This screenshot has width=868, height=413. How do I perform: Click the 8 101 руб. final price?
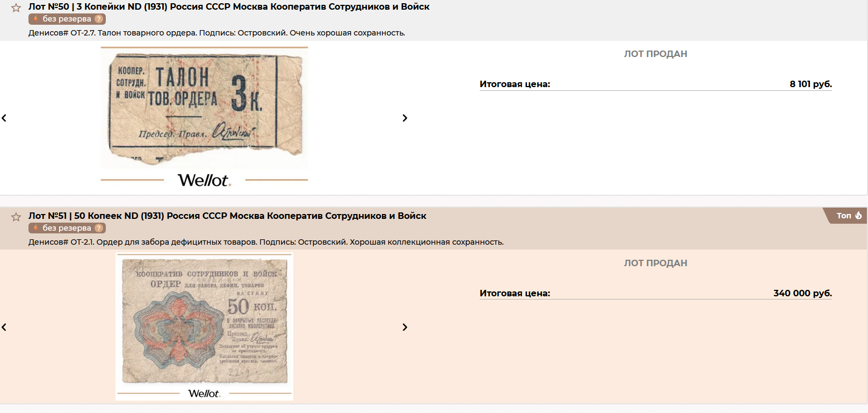[x=811, y=84]
